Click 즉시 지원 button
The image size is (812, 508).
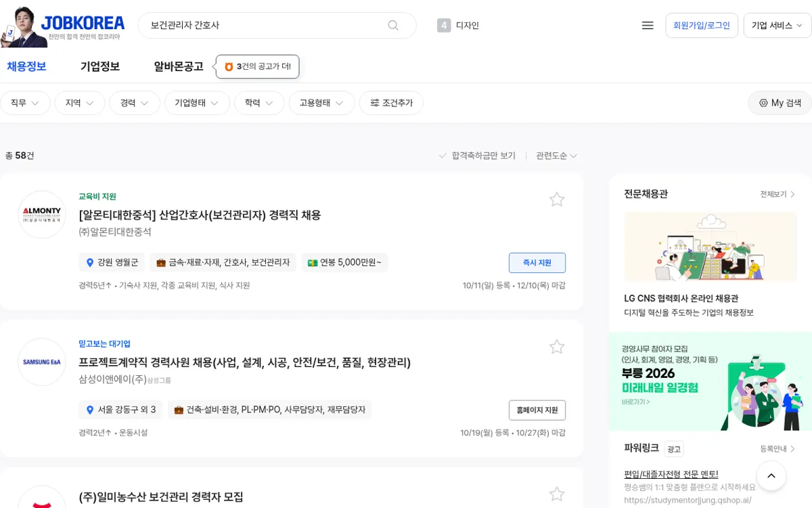[x=537, y=262]
